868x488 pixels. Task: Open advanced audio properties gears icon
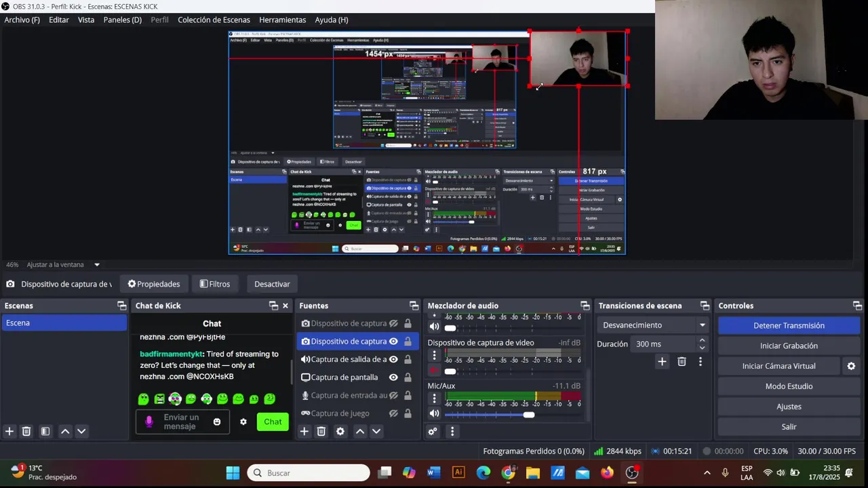coord(433,431)
